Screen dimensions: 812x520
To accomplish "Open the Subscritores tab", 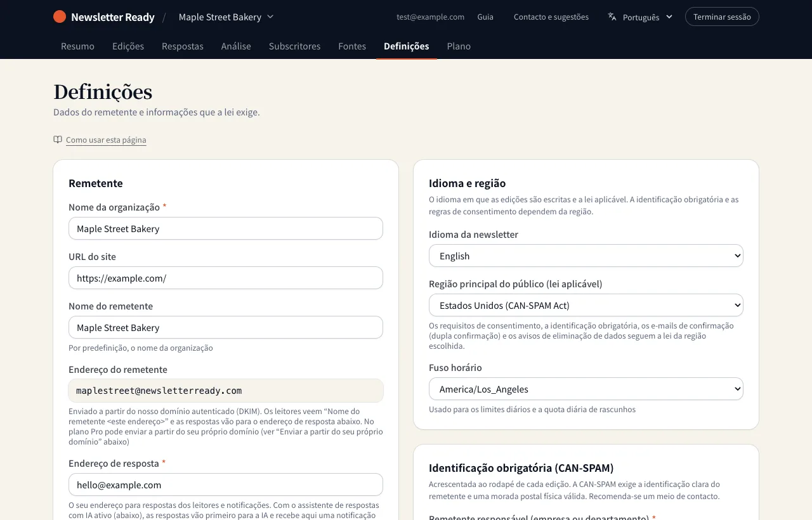I will click(x=294, y=46).
